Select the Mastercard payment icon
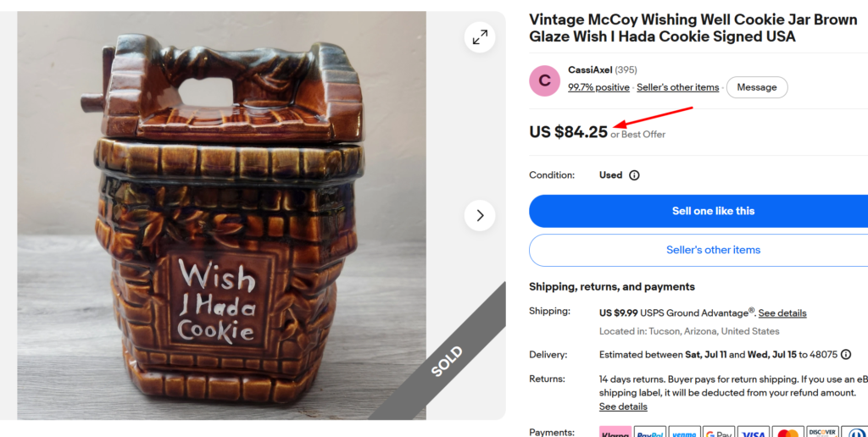868x437 pixels. pos(787,433)
